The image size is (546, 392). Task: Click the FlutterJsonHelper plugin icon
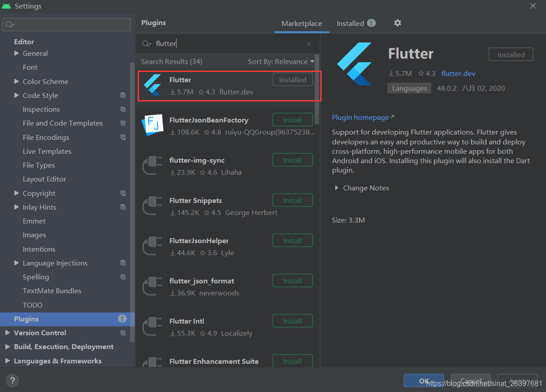pyautogui.click(x=152, y=246)
